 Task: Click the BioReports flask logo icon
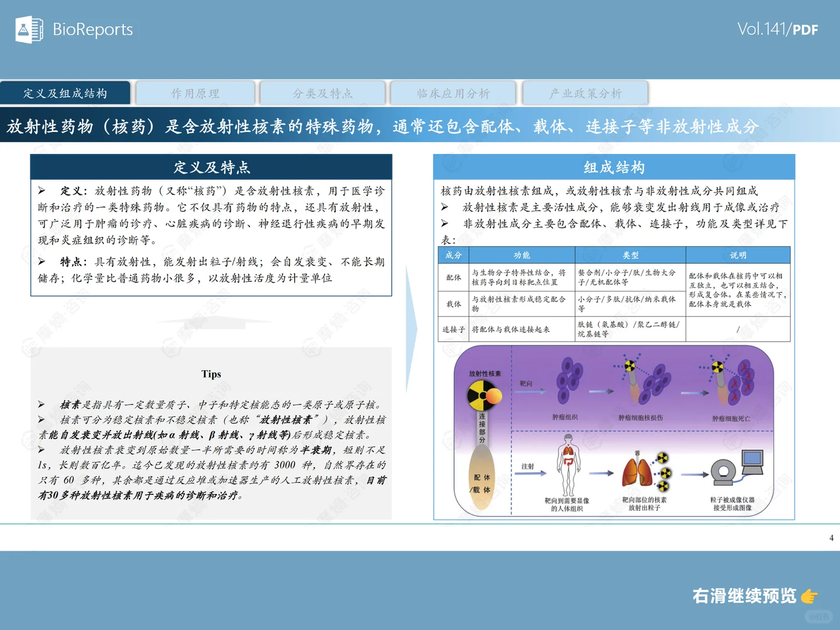29,29
